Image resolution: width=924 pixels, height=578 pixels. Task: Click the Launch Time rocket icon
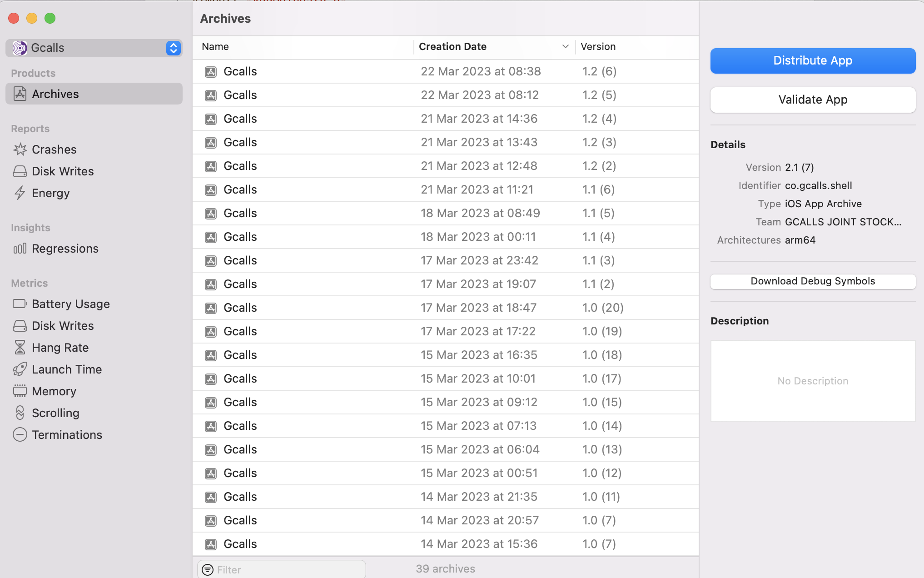pyautogui.click(x=20, y=369)
